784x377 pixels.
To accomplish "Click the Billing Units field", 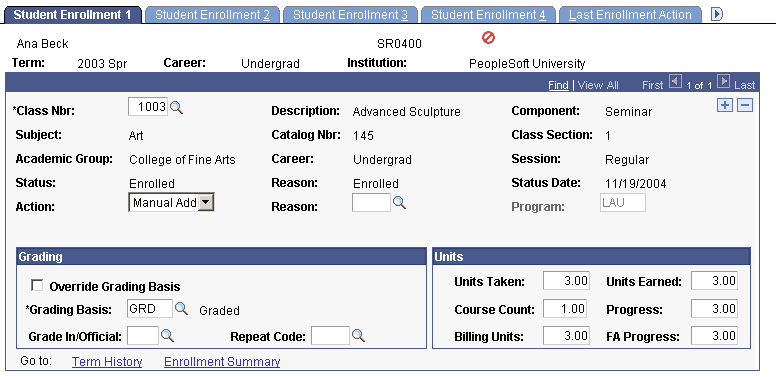I will (x=566, y=335).
